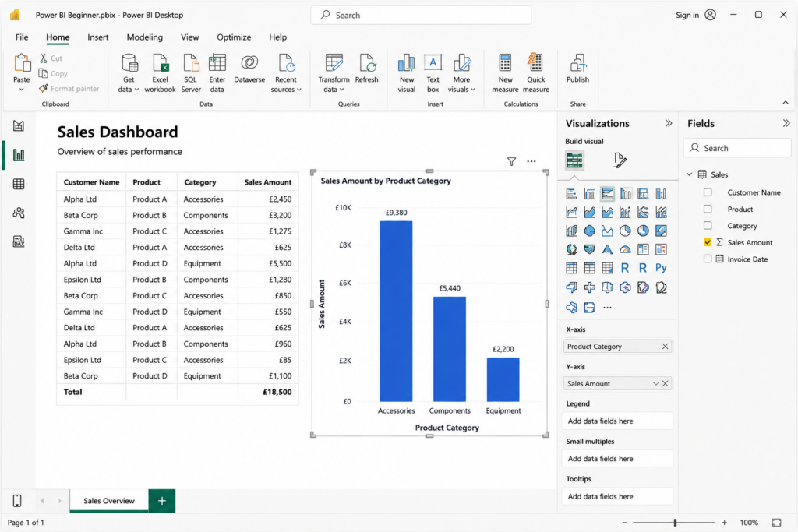Open mobile layout icon at bottom left

17,501
